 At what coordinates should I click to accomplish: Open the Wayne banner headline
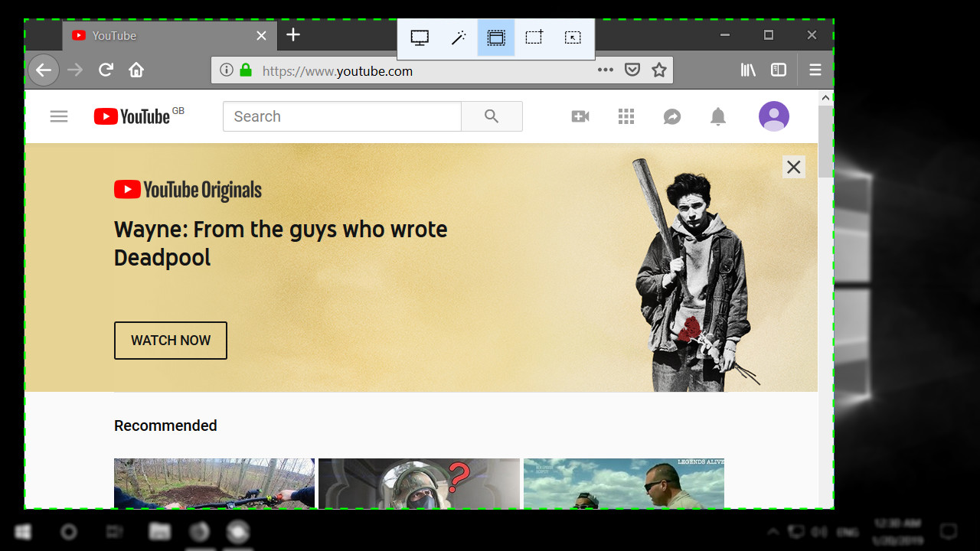point(280,243)
